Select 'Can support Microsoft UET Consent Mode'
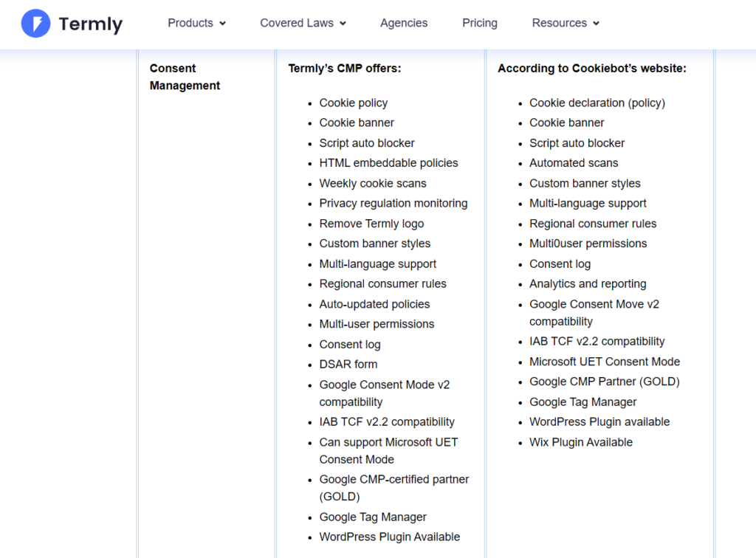The height and width of the screenshot is (558, 756). point(388,451)
